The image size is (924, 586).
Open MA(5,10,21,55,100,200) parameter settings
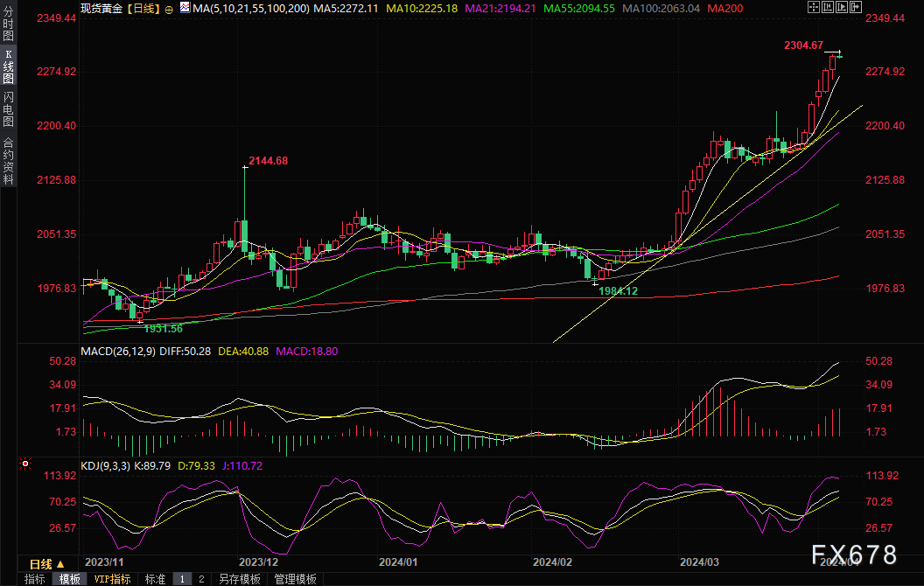250,8
